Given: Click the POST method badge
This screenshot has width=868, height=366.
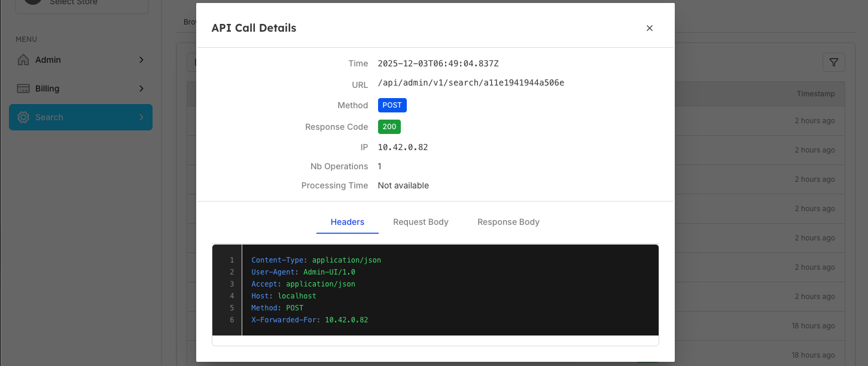Looking at the screenshot, I should 392,105.
